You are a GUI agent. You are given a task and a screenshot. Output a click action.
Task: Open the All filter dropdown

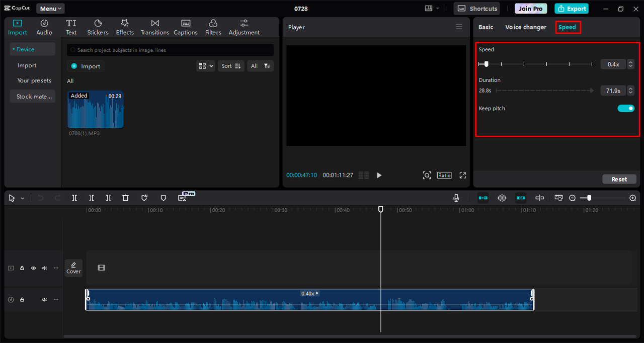(x=260, y=66)
